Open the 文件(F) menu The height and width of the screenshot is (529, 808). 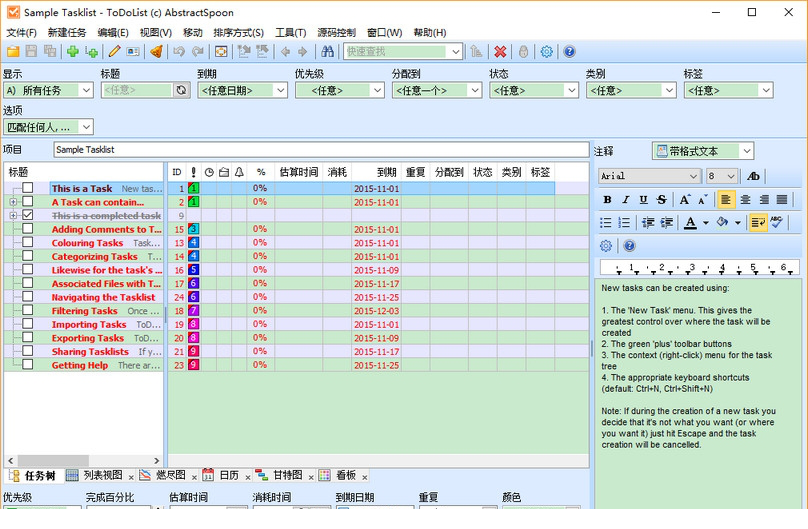point(21,33)
